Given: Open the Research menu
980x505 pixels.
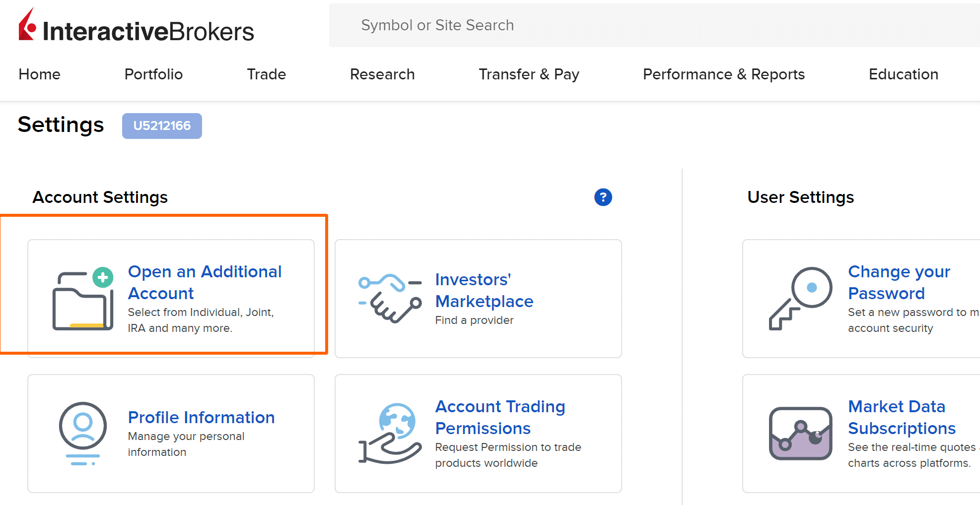Looking at the screenshot, I should click(x=382, y=74).
